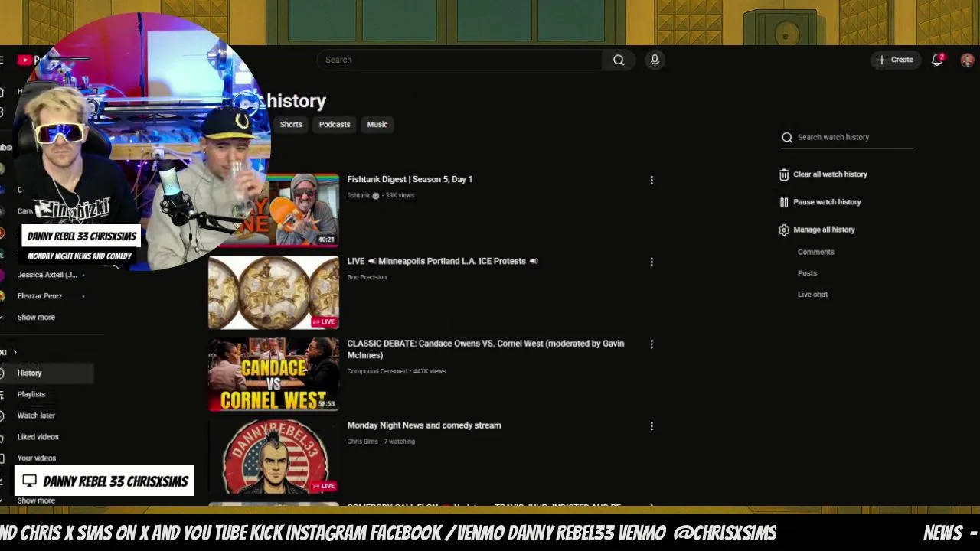Activate voice search microphone

[x=655, y=60]
